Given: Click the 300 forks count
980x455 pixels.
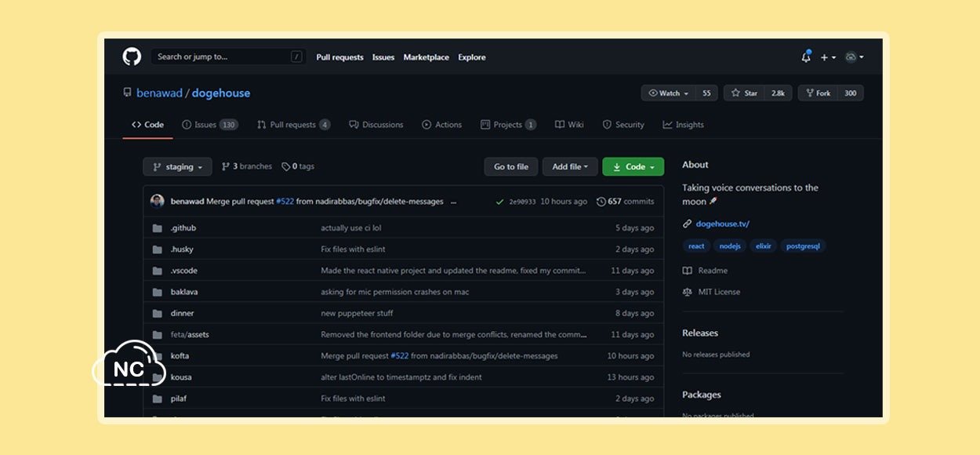Looking at the screenshot, I should [x=850, y=93].
